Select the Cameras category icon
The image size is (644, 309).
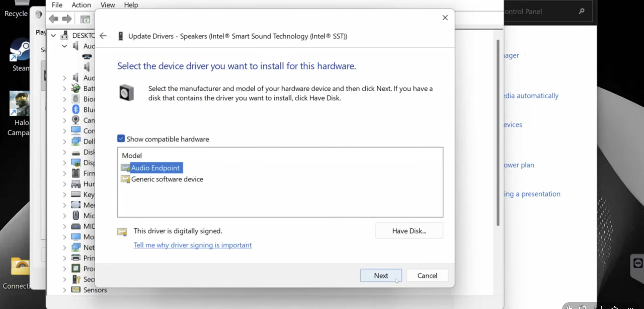76,120
